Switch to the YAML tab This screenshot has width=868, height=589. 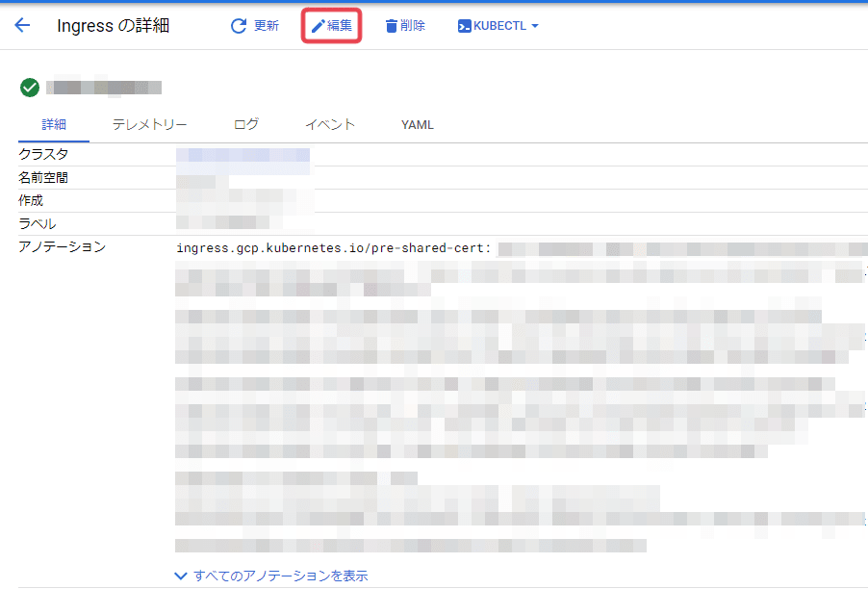tap(417, 124)
